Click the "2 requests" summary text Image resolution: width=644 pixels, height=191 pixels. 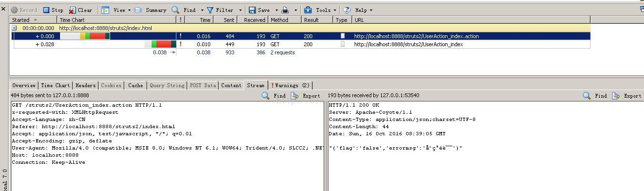click(x=283, y=52)
